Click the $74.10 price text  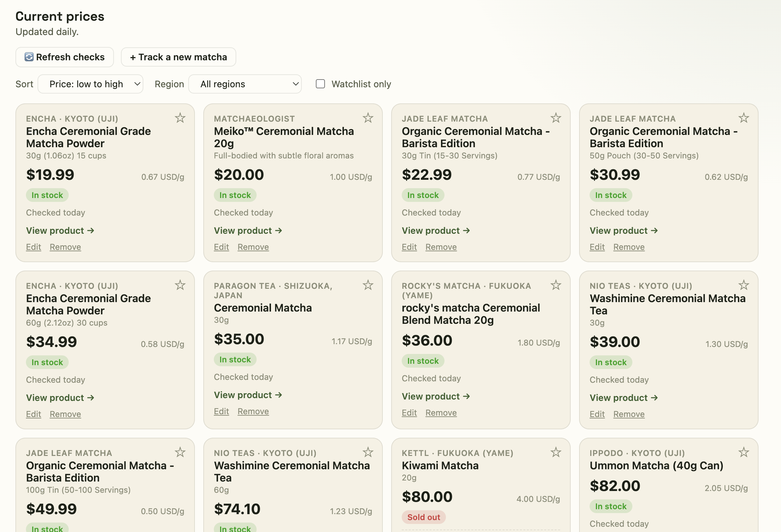(x=237, y=509)
